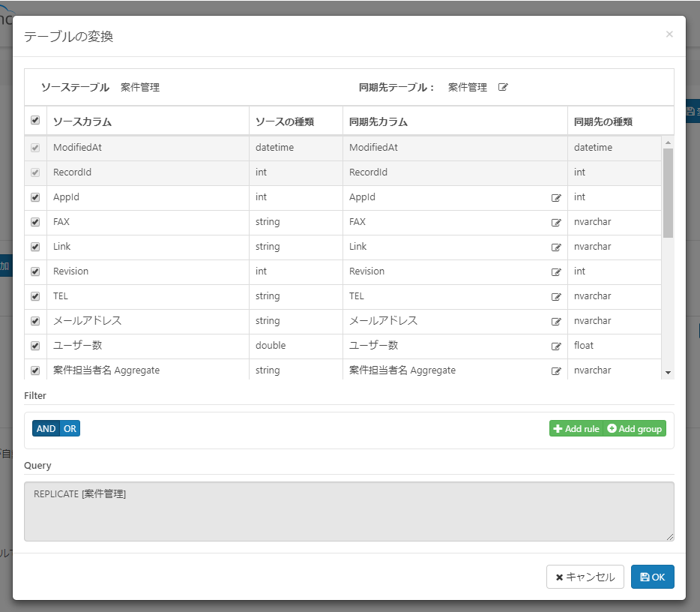Edit the FAX destination column

tap(556, 223)
